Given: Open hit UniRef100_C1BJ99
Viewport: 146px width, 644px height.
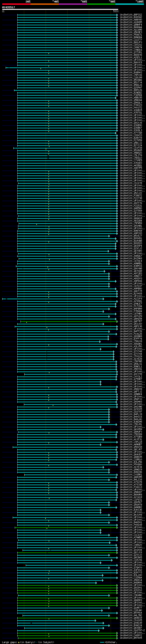Looking at the screenshot, I should point(131,77).
